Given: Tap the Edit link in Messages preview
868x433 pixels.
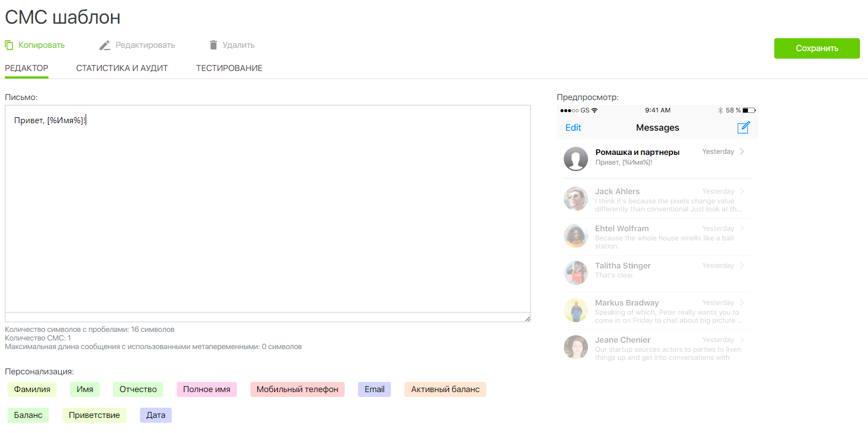Looking at the screenshot, I should click(x=573, y=127).
